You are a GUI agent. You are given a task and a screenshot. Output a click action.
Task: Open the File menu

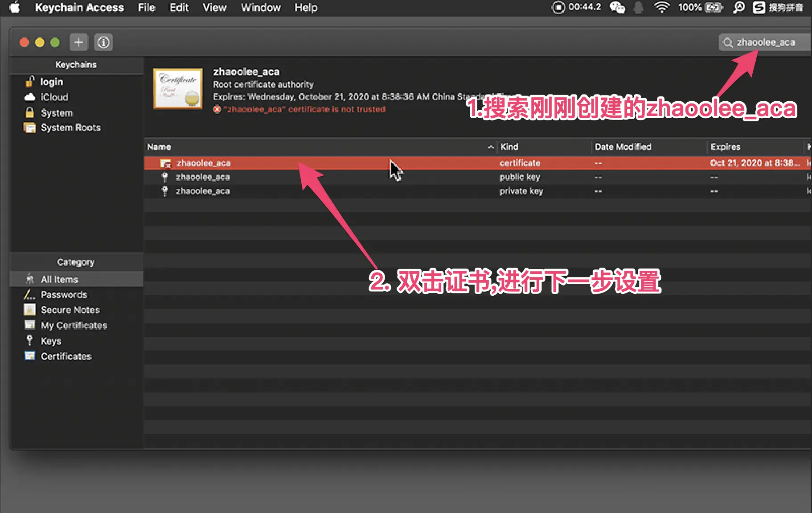(147, 8)
